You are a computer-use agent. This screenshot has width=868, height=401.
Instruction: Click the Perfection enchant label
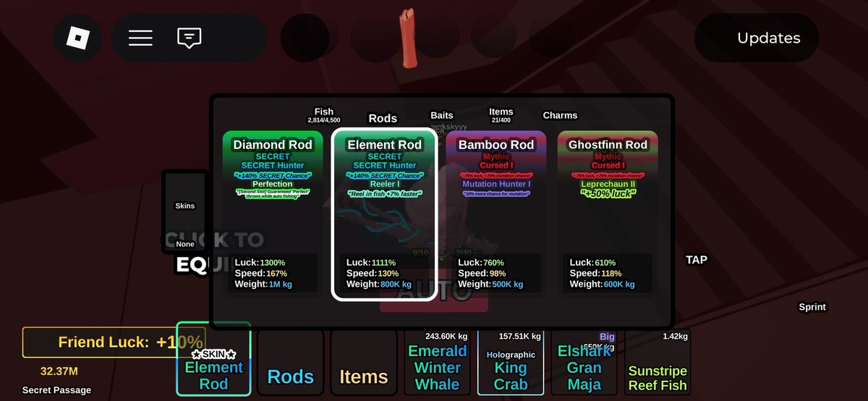tap(273, 184)
